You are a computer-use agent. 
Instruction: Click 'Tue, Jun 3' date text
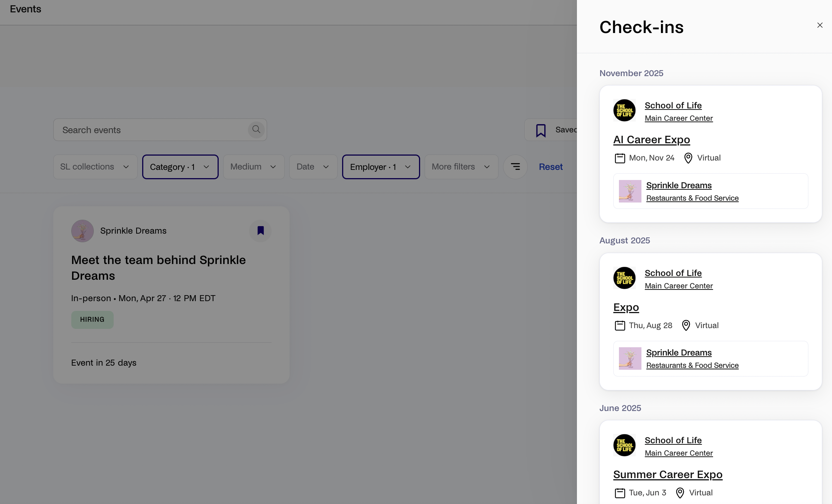[647, 493]
